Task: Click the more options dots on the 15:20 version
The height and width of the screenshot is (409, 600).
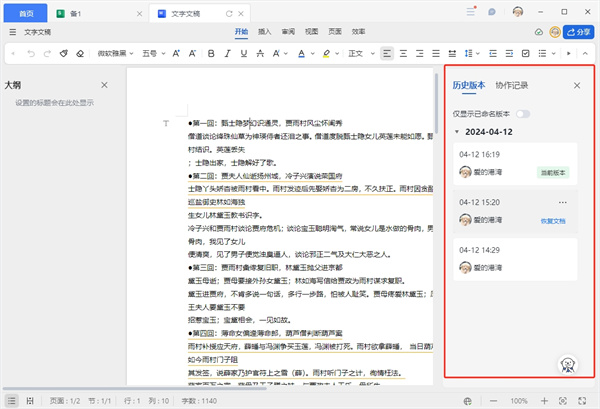Action: coord(563,201)
